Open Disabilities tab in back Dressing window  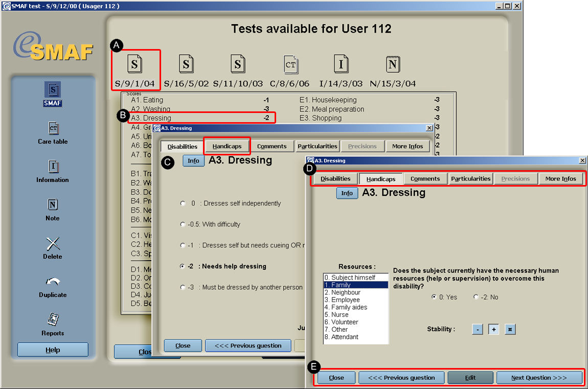(x=182, y=146)
